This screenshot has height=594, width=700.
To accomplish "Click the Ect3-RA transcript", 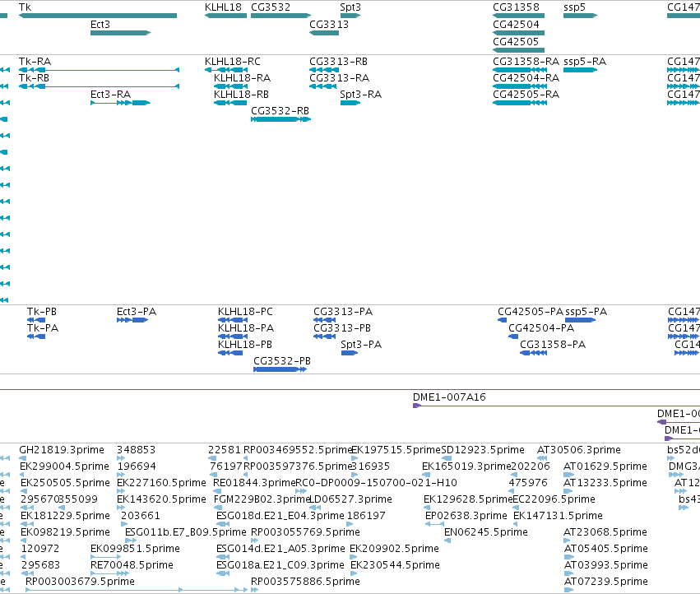I will (x=121, y=103).
